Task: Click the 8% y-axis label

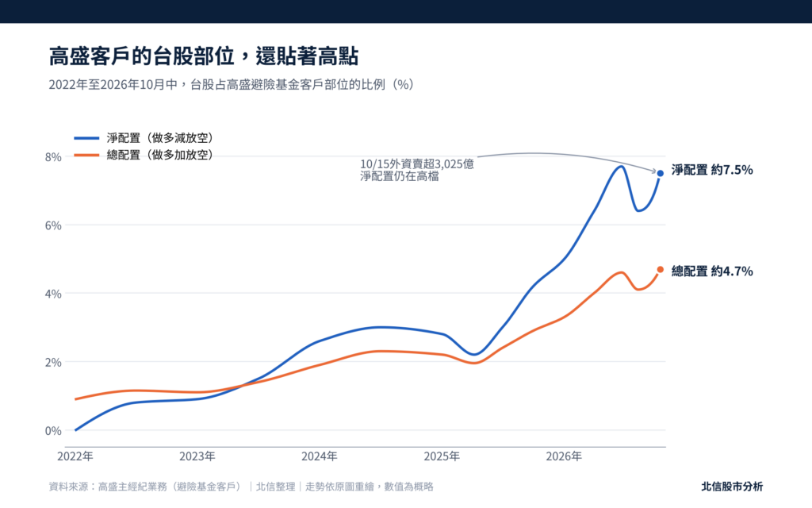Action: point(53,157)
